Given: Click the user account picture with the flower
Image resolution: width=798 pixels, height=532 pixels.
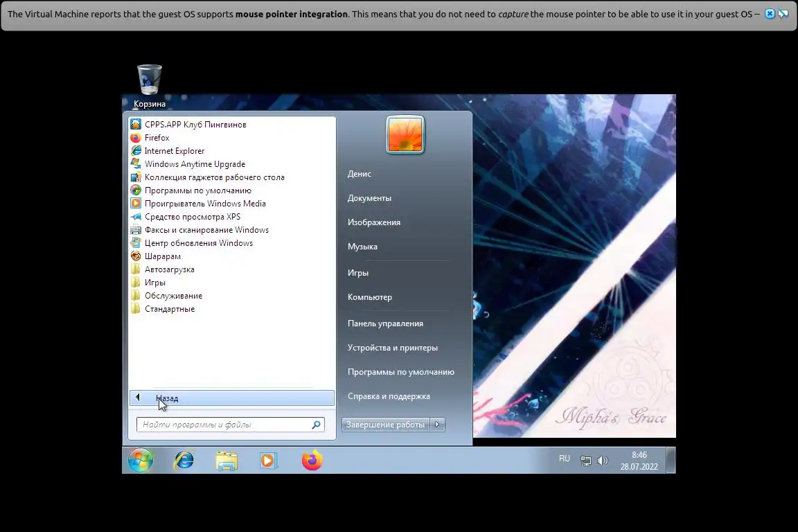Looking at the screenshot, I should [x=405, y=135].
